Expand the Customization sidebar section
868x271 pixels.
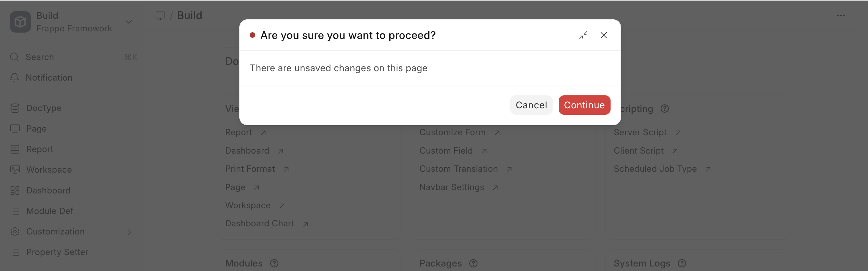coord(129,232)
